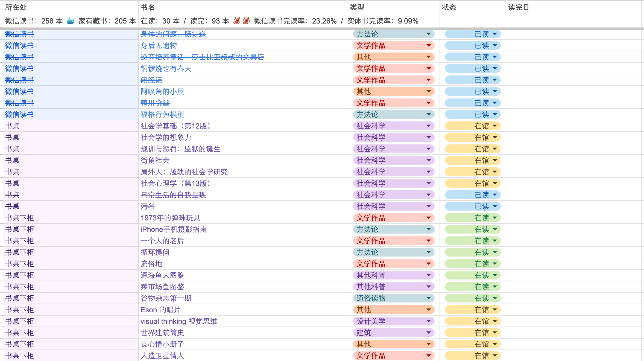Click 微信读书 link in the first row
Viewport: 644px width, 361px height.
click(x=19, y=34)
